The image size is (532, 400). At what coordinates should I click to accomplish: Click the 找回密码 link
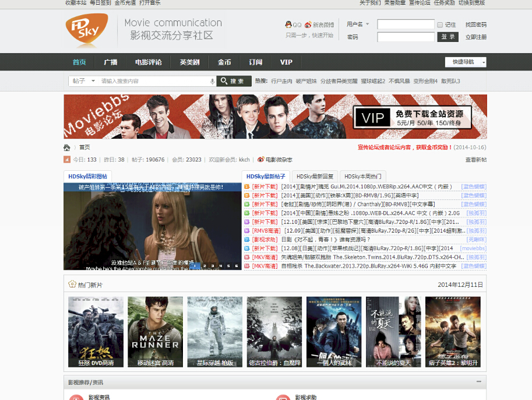475,25
